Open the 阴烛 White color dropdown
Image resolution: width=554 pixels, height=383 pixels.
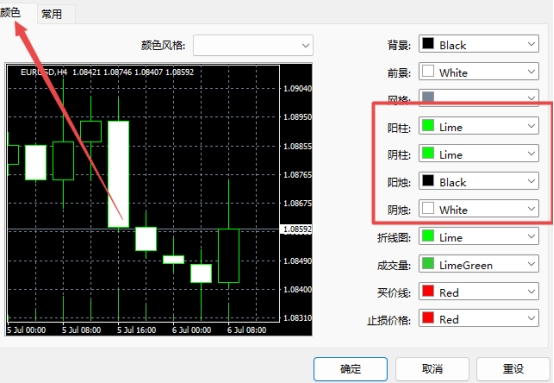point(479,209)
